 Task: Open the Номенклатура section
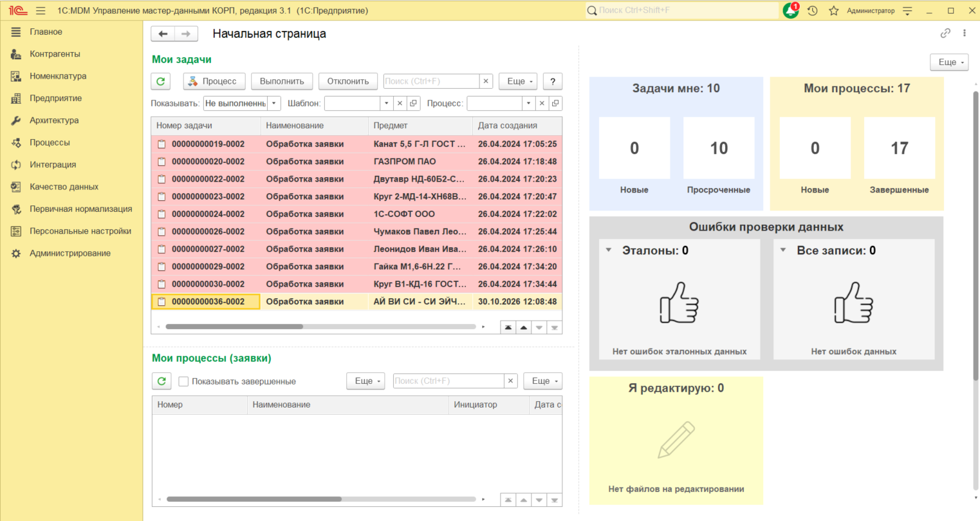(58, 76)
